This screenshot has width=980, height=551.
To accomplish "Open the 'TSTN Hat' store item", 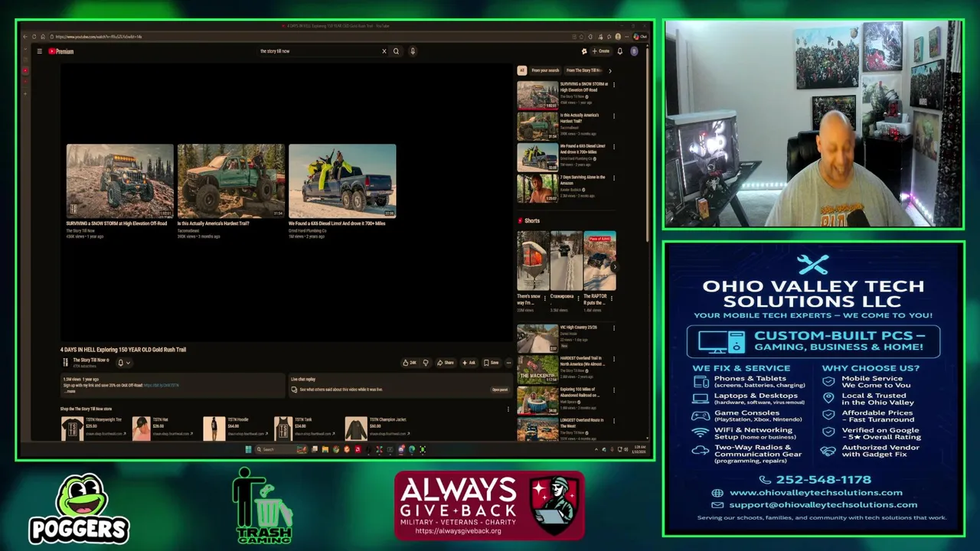I will pos(162,428).
